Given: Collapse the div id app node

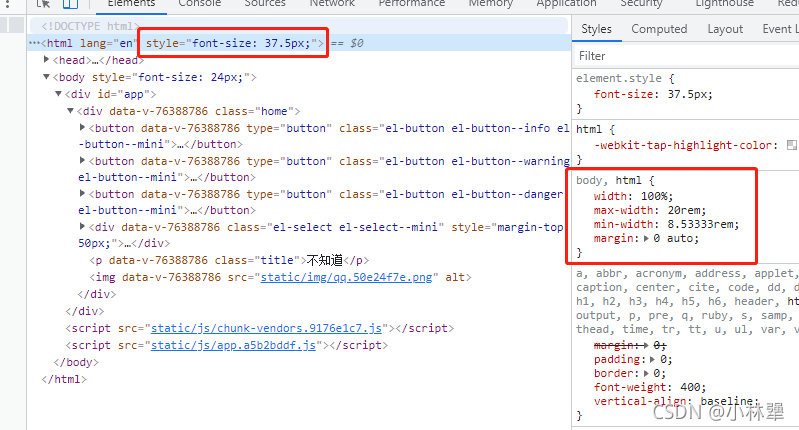Looking at the screenshot, I should pyautogui.click(x=59, y=94).
